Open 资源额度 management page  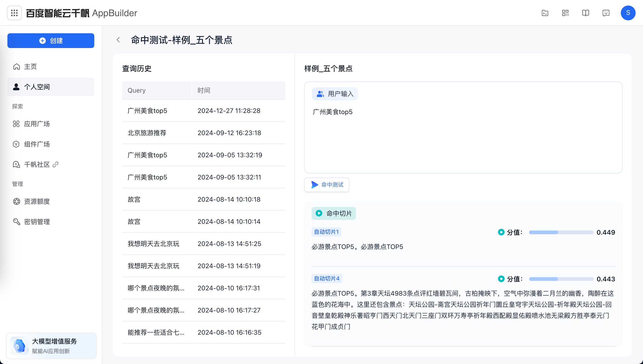(51, 201)
